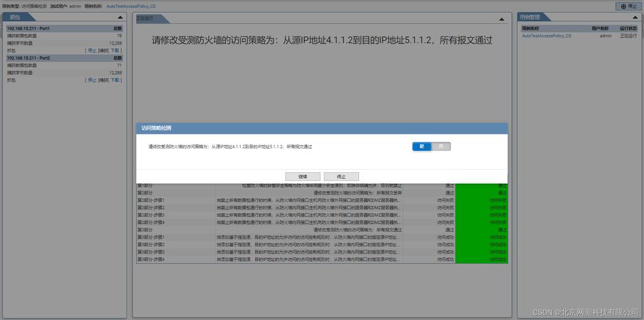Viewport: 644px width, 320px height.
Task: Click the 终止 button in the dialog
Action: 342,177
